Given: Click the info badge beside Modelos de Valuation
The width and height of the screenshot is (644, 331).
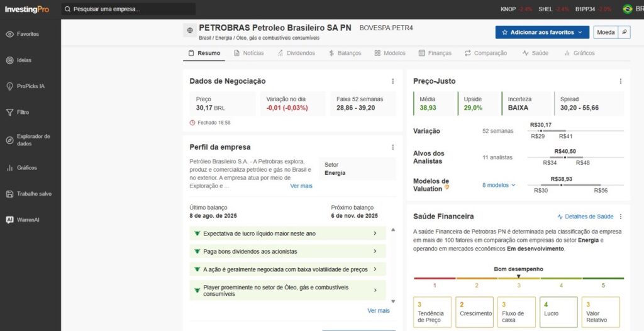Looking at the screenshot, I should pyautogui.click(x=447, y=188).
